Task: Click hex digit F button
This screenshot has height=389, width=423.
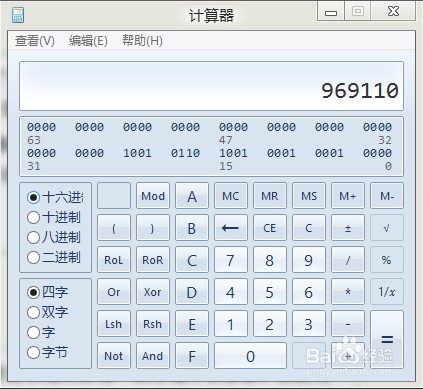Action: point(192,356)
